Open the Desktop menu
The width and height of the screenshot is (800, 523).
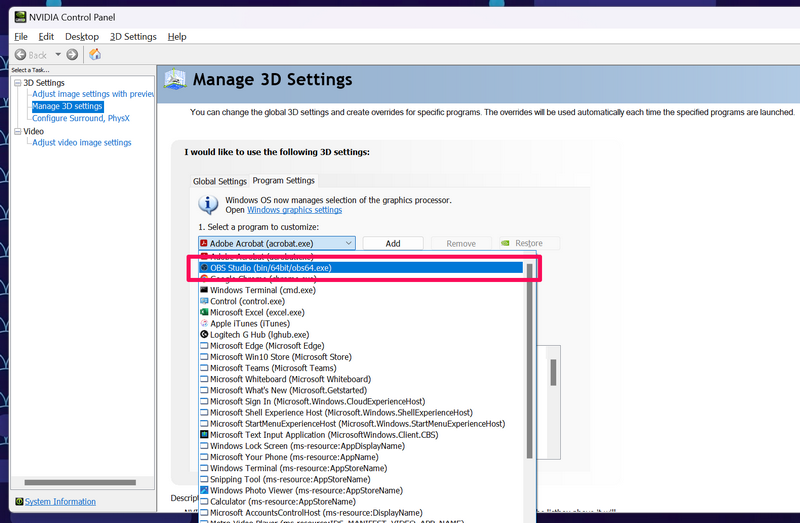click(82, 37)
